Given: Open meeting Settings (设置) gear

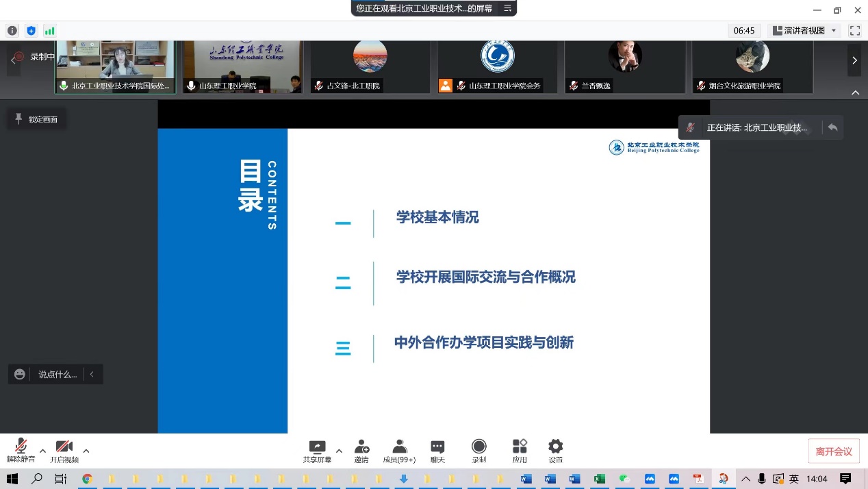Looking at the screenshot, I should (x=555, y=447).
